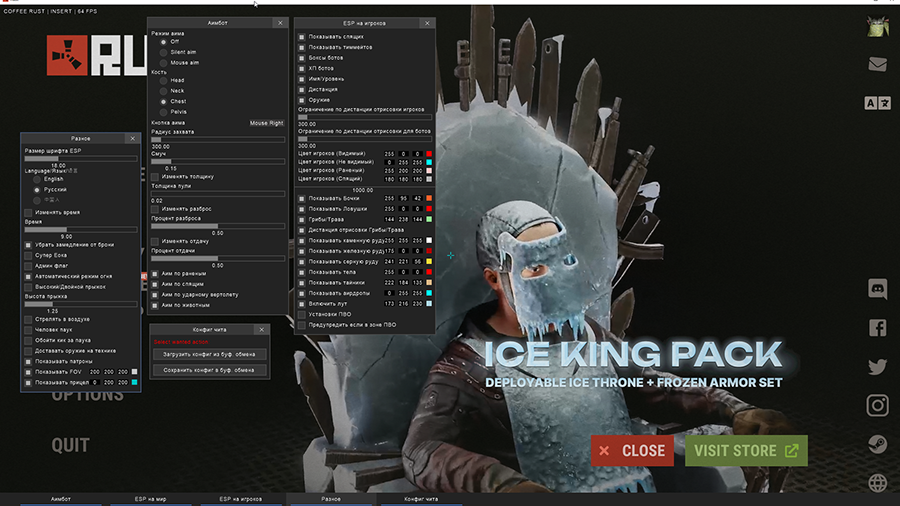Open the language translation icon

click(878, 103)
